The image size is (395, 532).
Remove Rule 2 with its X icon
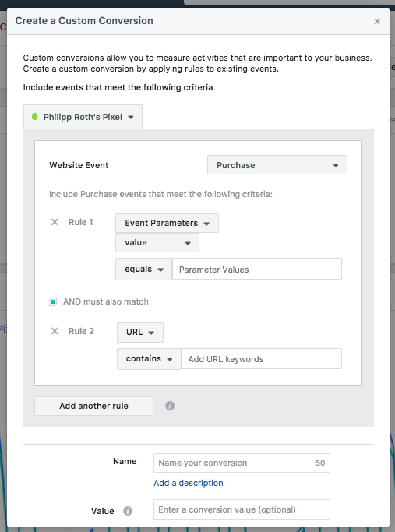(55, 331)
